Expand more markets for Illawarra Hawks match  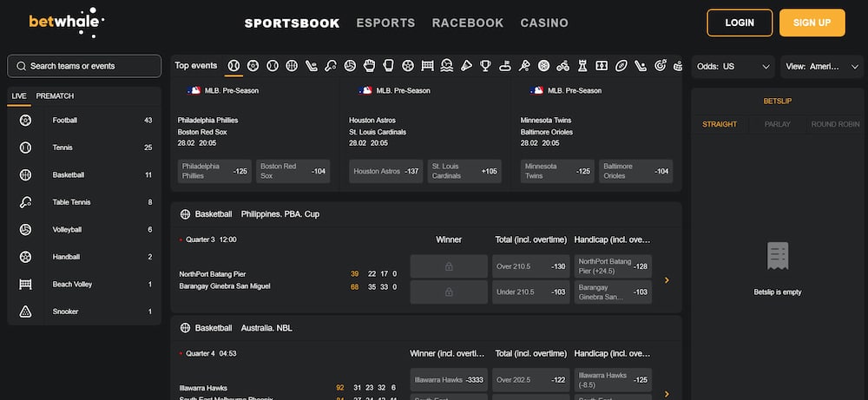667,394
